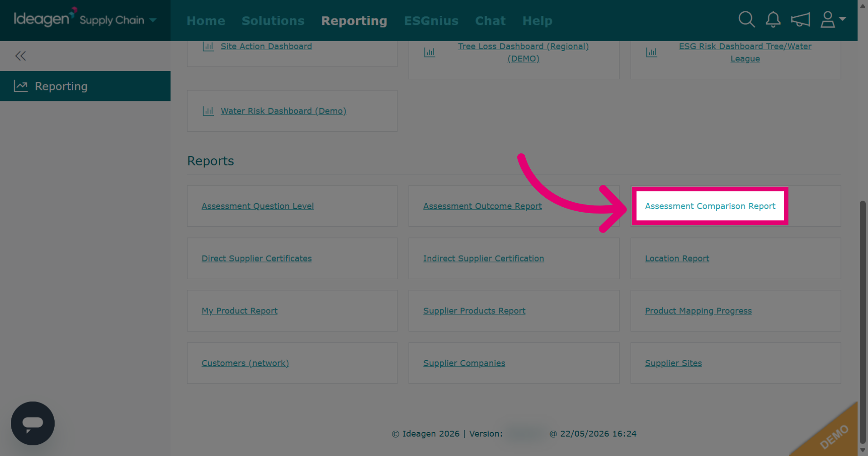
Task: Select the Reporting menu in top bar
Action: pos(354,21)
